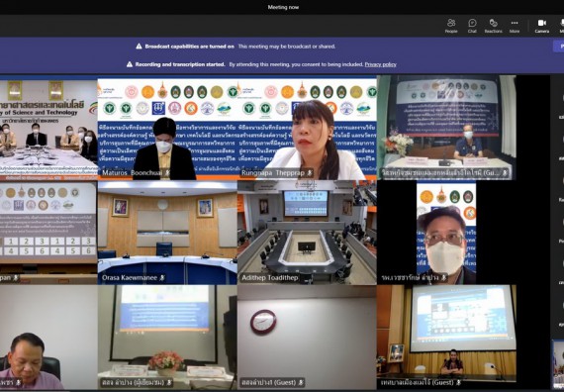
Task: Click mic icon on top-right (Gu...) tile
Action: tap(505, 173)
